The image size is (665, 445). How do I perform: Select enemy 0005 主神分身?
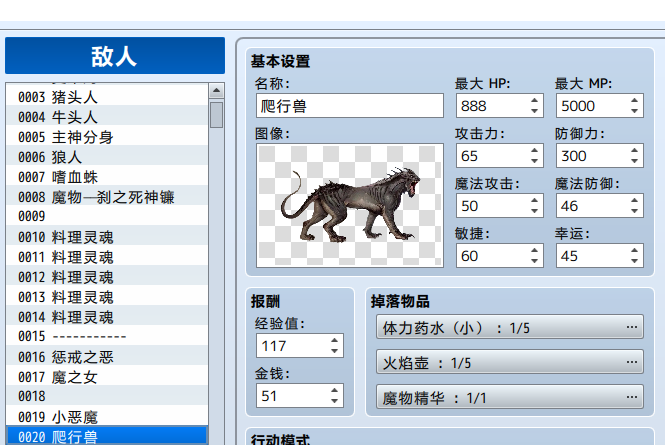[x=107, y=137]
